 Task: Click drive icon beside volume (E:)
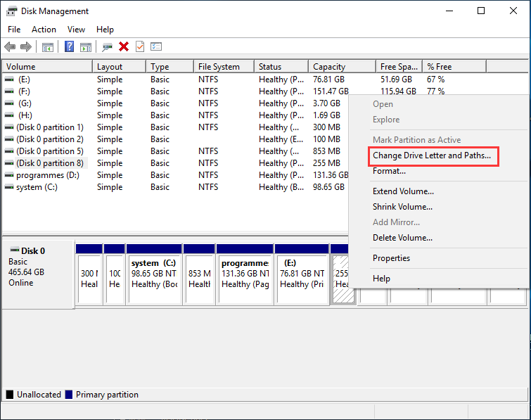[x=9, y=79]
